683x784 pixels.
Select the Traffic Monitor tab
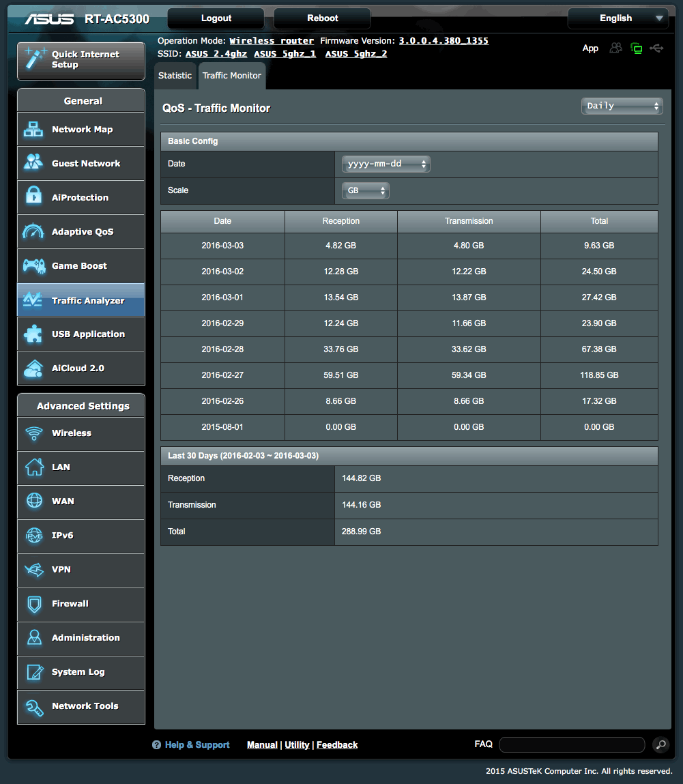(x=231, y=76)
